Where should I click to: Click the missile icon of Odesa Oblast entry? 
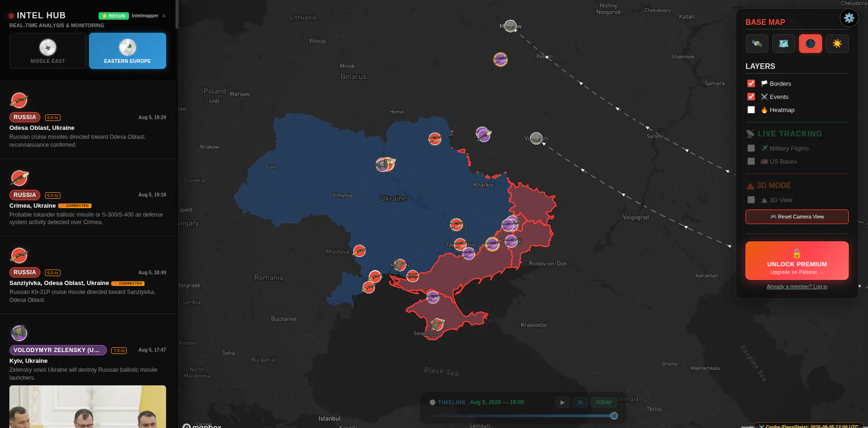point(19,100)
